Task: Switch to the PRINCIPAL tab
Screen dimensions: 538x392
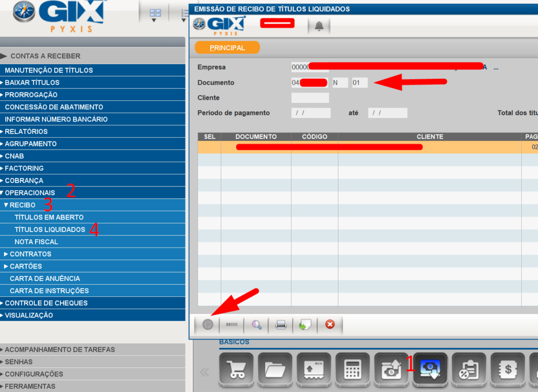Action: click(x=227, y=48)
